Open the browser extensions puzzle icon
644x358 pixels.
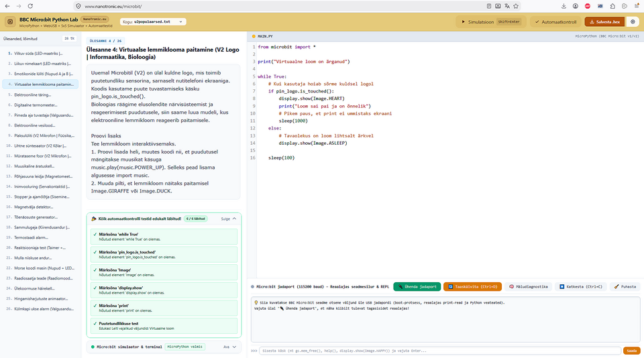click(x=612, y=6)
